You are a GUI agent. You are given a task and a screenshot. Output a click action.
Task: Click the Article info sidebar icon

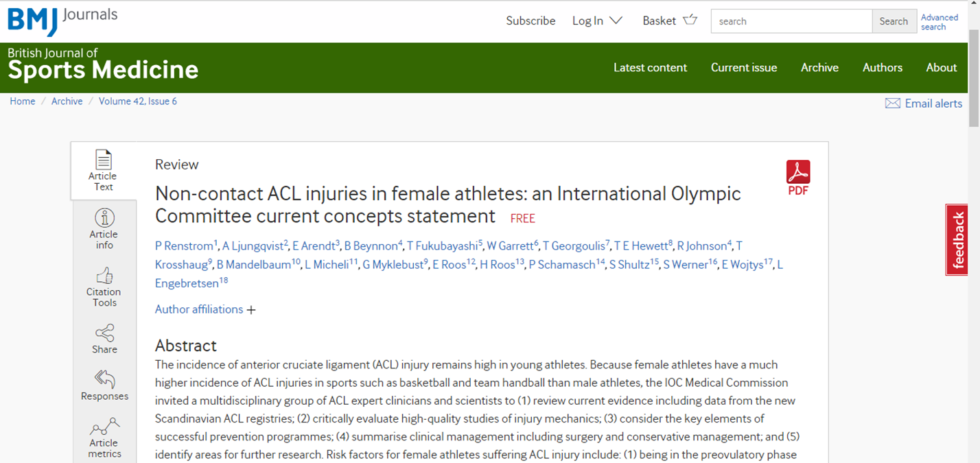[104, 218]
